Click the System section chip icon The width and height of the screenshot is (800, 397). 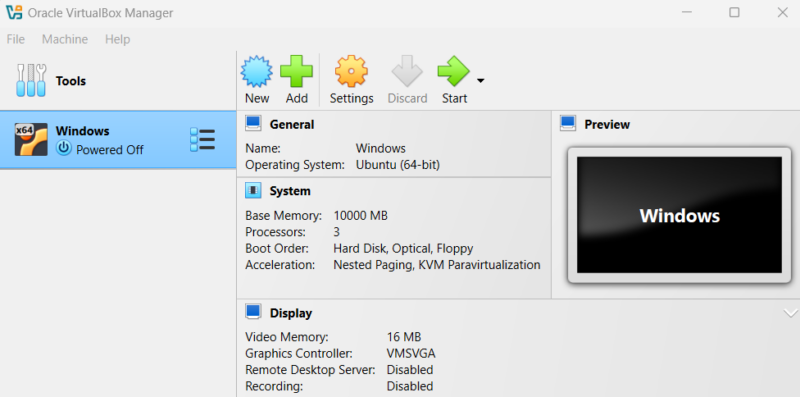(x=253, y=190)
